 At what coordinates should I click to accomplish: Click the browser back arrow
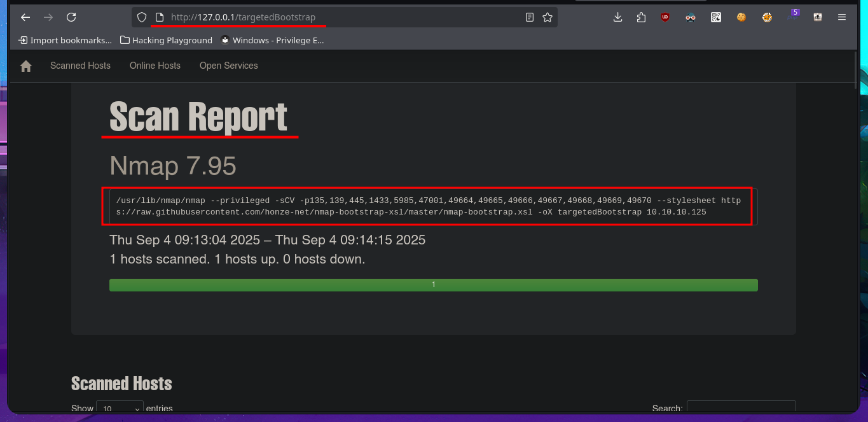coord(25,17)
